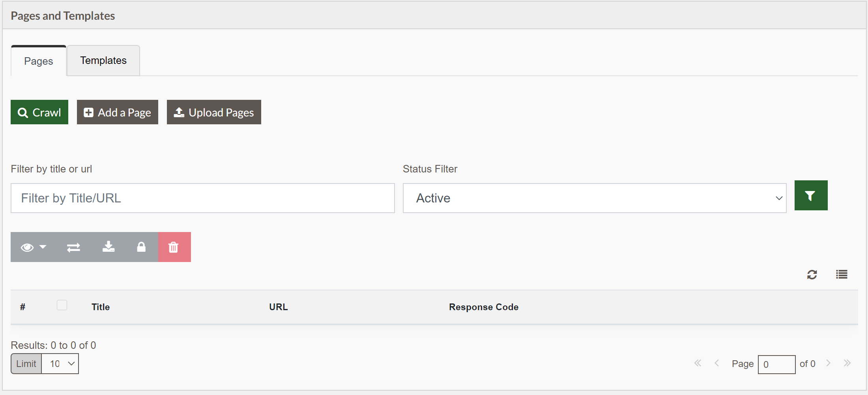Toggle the select-all checkbox in header
868x395 pixels.
(62, 305)
